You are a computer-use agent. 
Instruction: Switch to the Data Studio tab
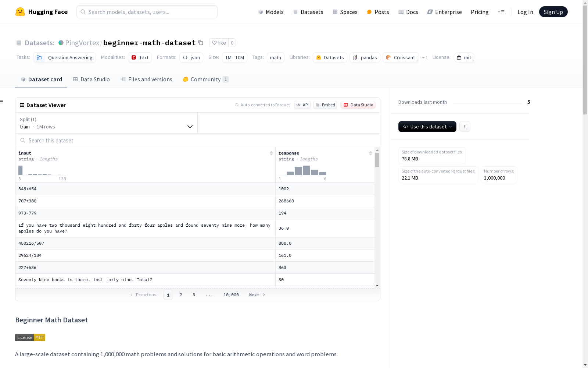pos(91,79)
